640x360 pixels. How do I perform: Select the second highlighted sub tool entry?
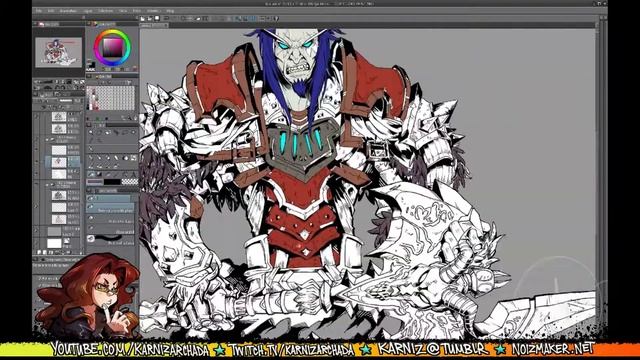point(110,208)
